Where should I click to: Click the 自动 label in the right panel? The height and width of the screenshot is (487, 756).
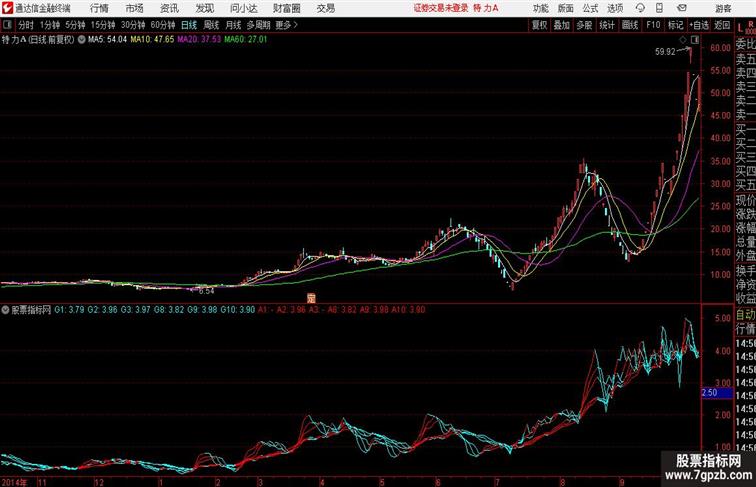[x=745, y=315]
